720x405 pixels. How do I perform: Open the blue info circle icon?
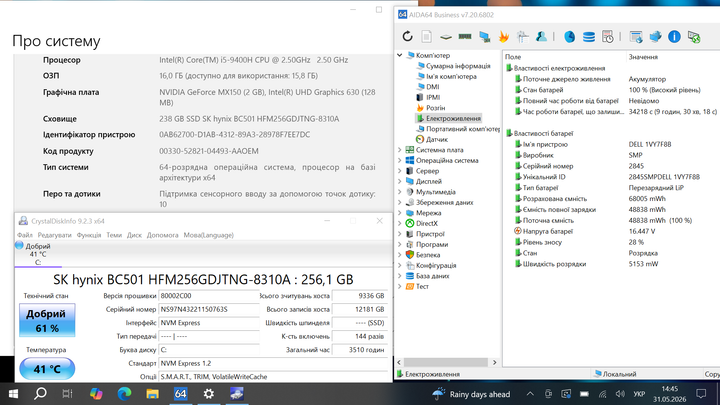pos(674,37)
